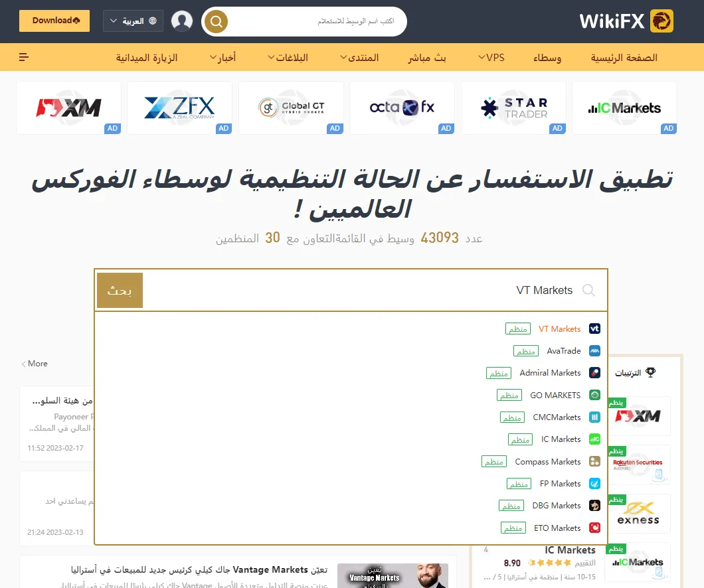Open the العربية language dropdown
704x588 pixels.
click(x=133, y=21)
